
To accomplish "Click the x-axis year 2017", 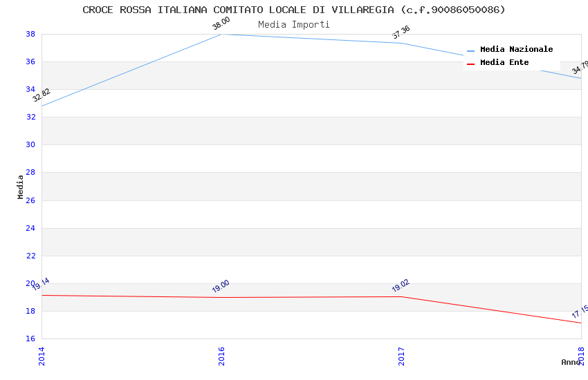I will click(x=402, y=356).
